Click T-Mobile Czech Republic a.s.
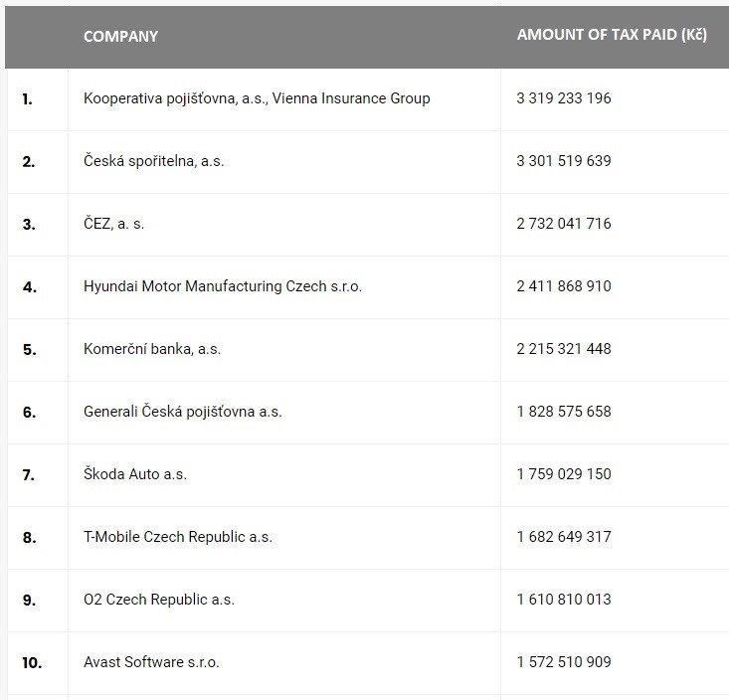The height and width of the screenshot is (700, 729). tap(177, 537)
